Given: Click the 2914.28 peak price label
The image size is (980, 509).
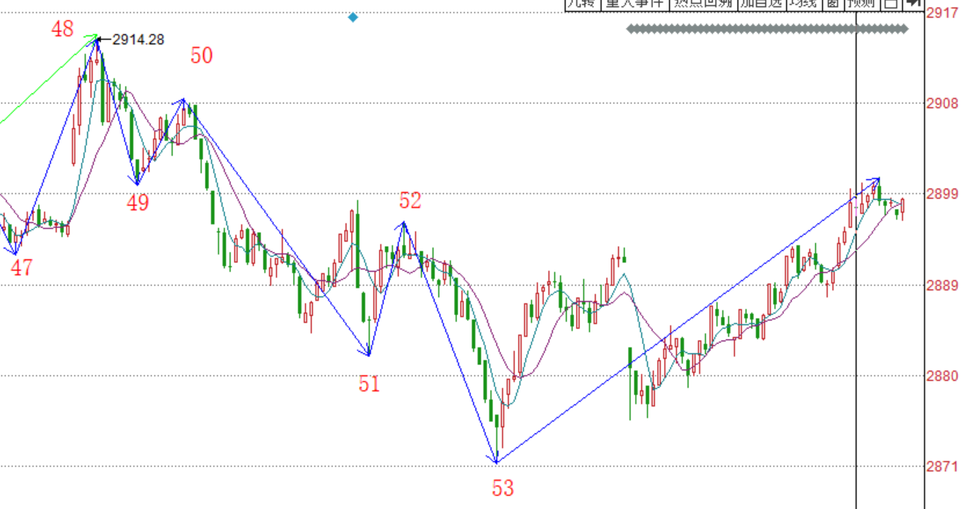Looking at the screenshot, I should point(138,39).
